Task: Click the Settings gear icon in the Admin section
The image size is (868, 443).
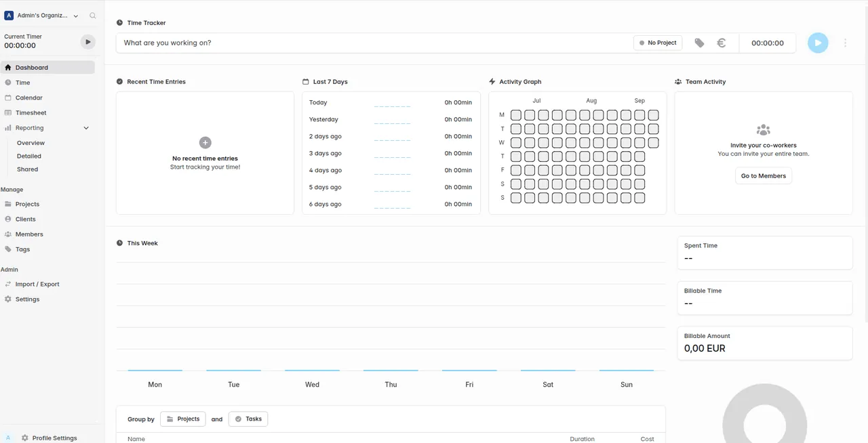Action: 8,299
